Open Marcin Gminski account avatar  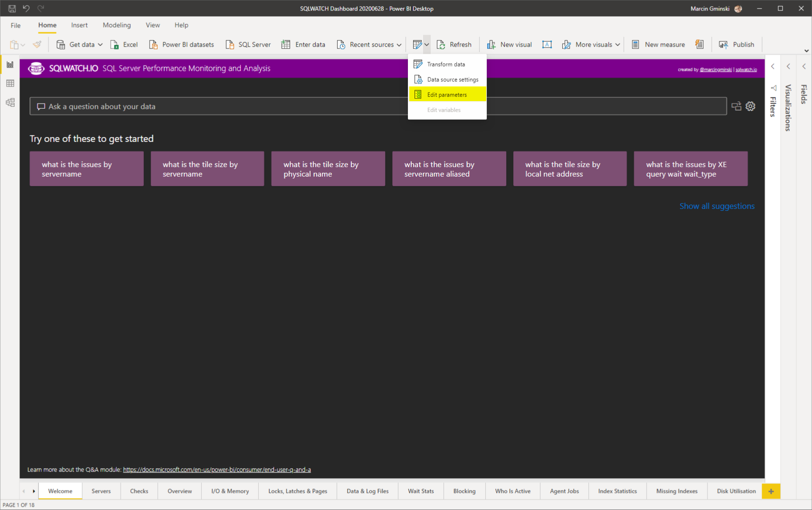coord(738,9)
